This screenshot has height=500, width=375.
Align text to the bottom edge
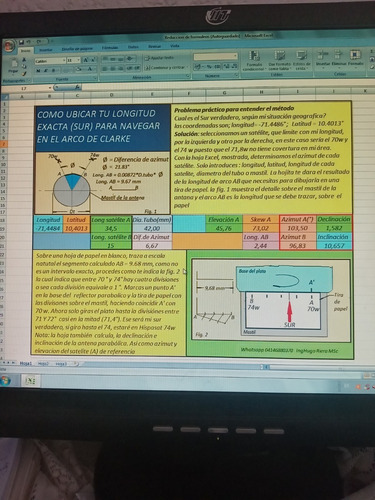point(120,59)
